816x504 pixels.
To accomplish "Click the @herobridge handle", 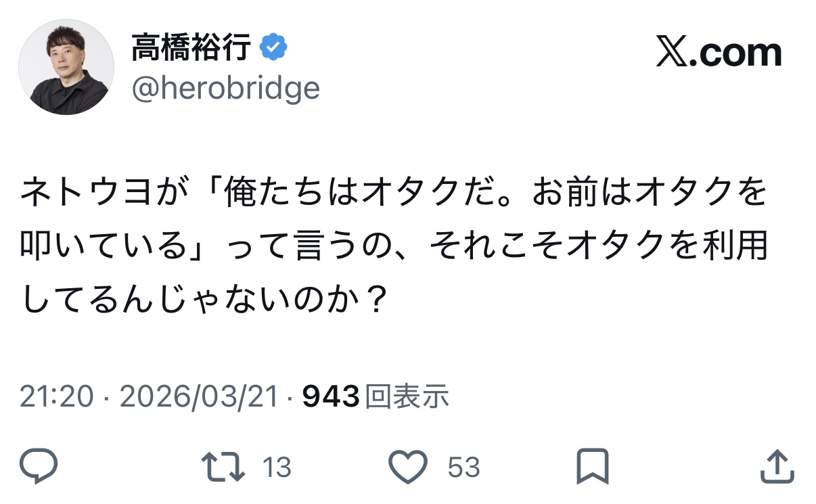I will [x=225, y=88].
